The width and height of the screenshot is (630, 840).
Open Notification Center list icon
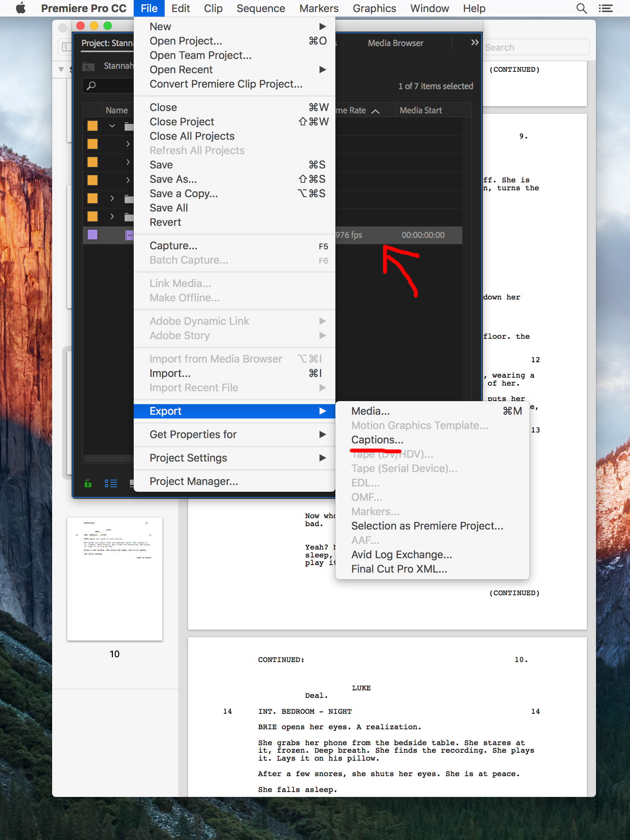click(606, 8)
